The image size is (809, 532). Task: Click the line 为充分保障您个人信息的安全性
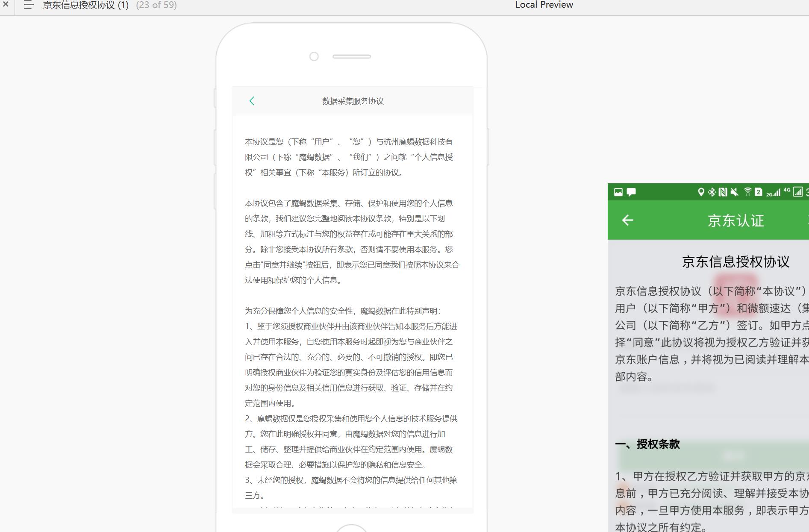tap(343, 311)
